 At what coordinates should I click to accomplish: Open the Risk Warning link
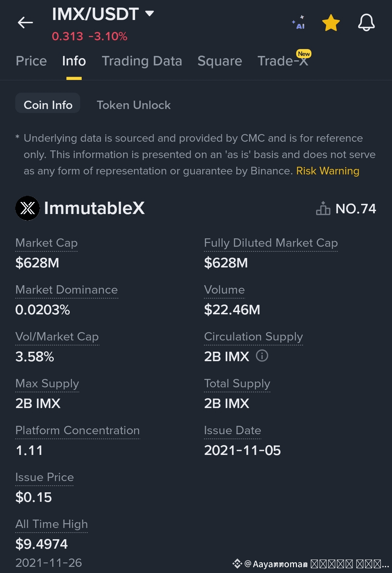[x=327, y=171]
